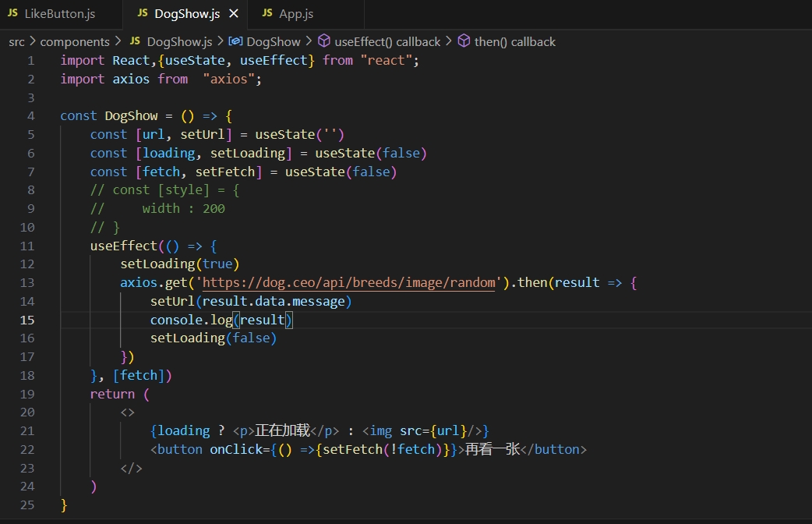Click setFetch in the declaration on line 7
812x524 pixels.
(x=225, y=172)
